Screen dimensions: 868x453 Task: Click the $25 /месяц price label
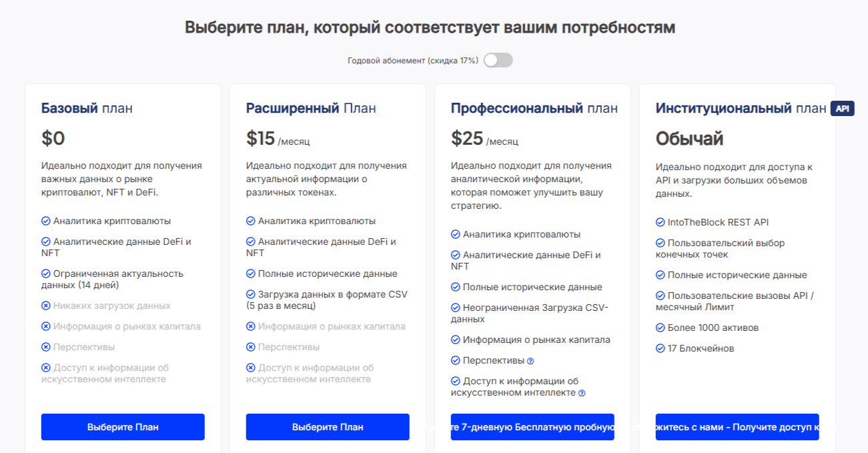(x=484, y=139)
